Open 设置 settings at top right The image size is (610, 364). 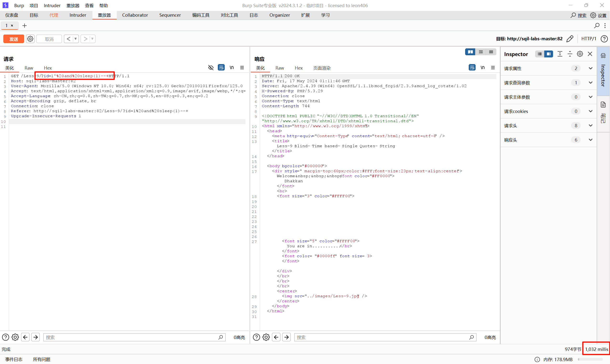599,15
